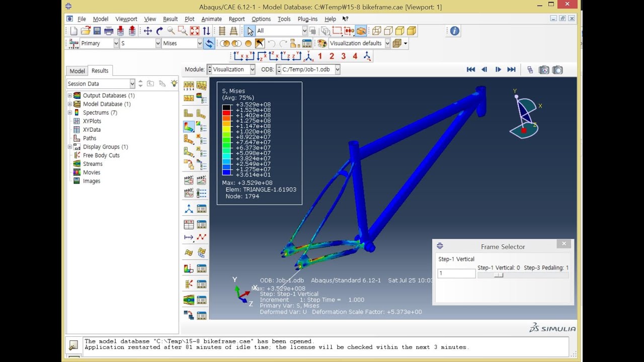Screen dimensions: 644x362
Task: Open the Color code palette dialog icon
Action: pos(322,43)
